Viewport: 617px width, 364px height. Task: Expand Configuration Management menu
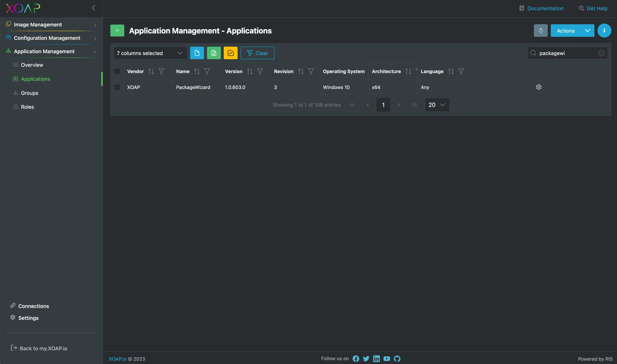click(x=51, y=38)
